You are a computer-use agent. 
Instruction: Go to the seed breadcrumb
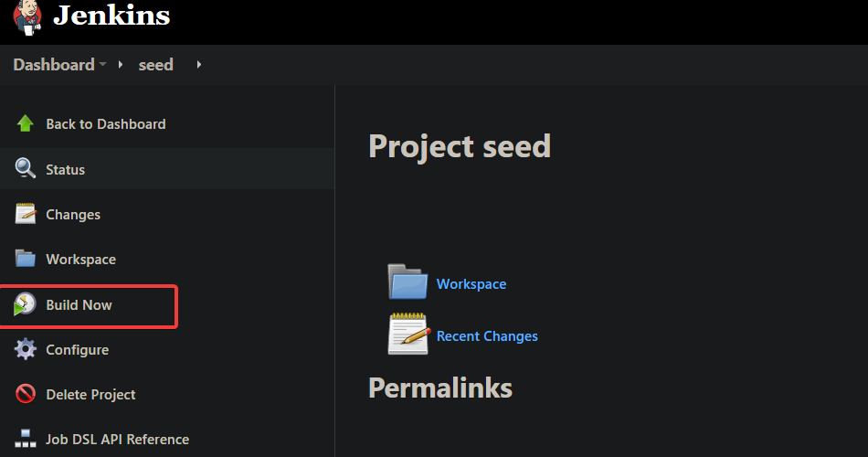(x=155, y=65)
